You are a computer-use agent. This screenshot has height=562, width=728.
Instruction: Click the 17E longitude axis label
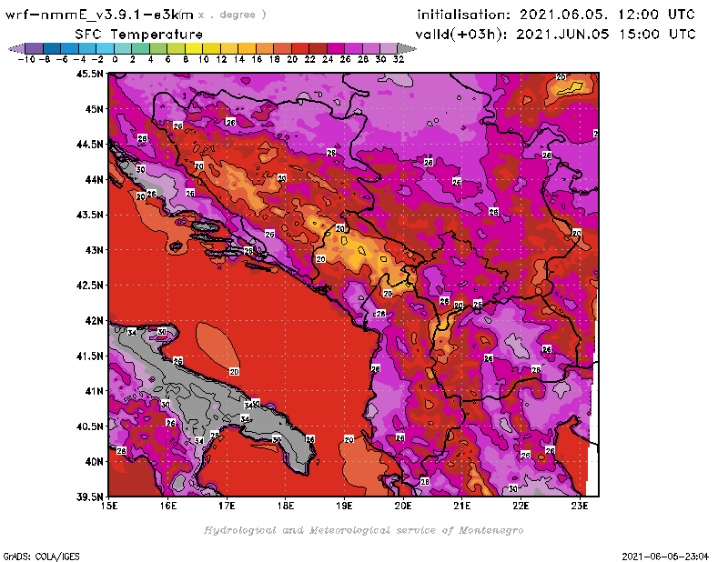pos(227,506)
